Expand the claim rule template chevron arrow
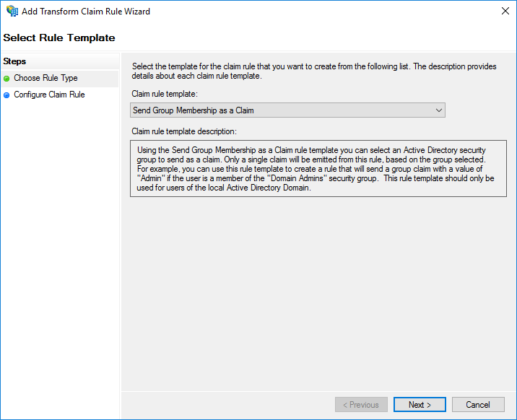Image resolution: width=517 pixels, height=420 pixels. [439, 110]
